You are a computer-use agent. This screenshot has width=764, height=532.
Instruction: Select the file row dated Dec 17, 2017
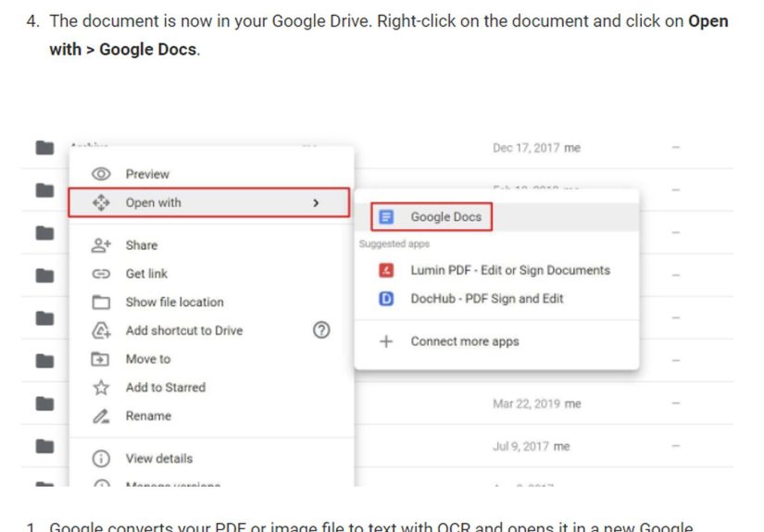pyautogui.click(x=536, y=148)
